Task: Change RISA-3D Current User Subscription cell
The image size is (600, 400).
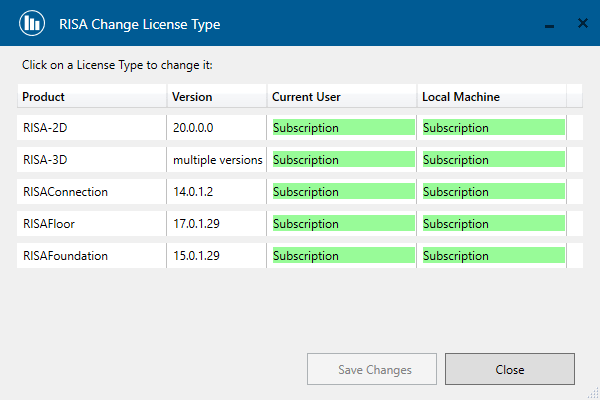Action: tap(343, 160)
